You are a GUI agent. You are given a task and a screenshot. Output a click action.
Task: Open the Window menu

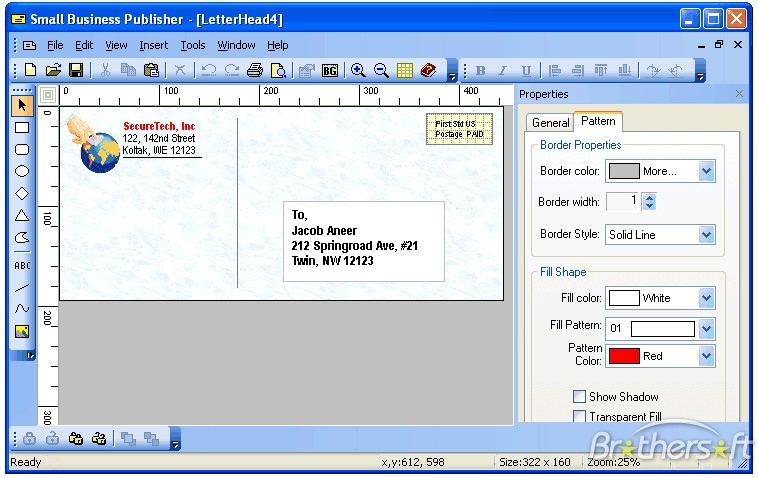[236, 45]
